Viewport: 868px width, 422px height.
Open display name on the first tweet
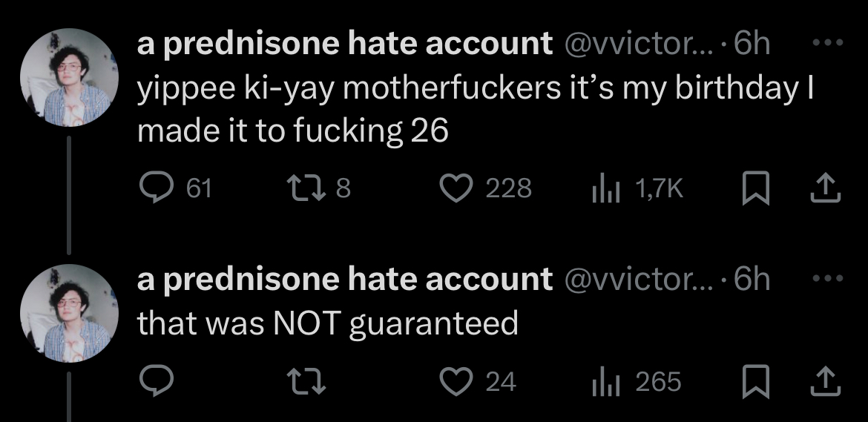(345, 43)
